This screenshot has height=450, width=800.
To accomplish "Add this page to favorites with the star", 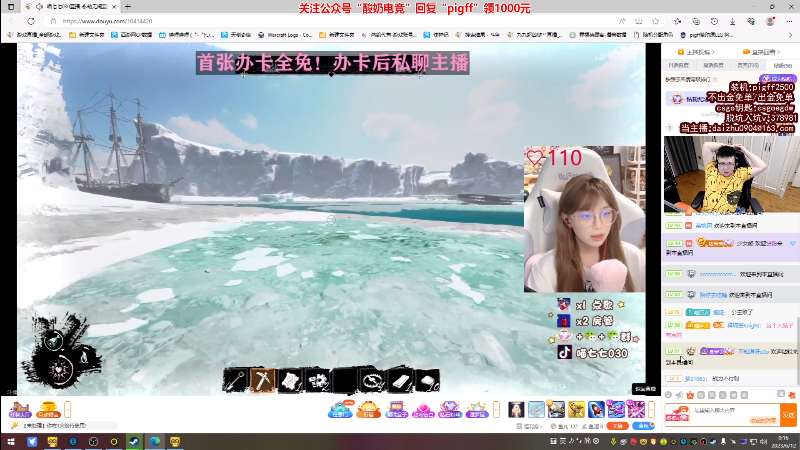I will (656, 21).
